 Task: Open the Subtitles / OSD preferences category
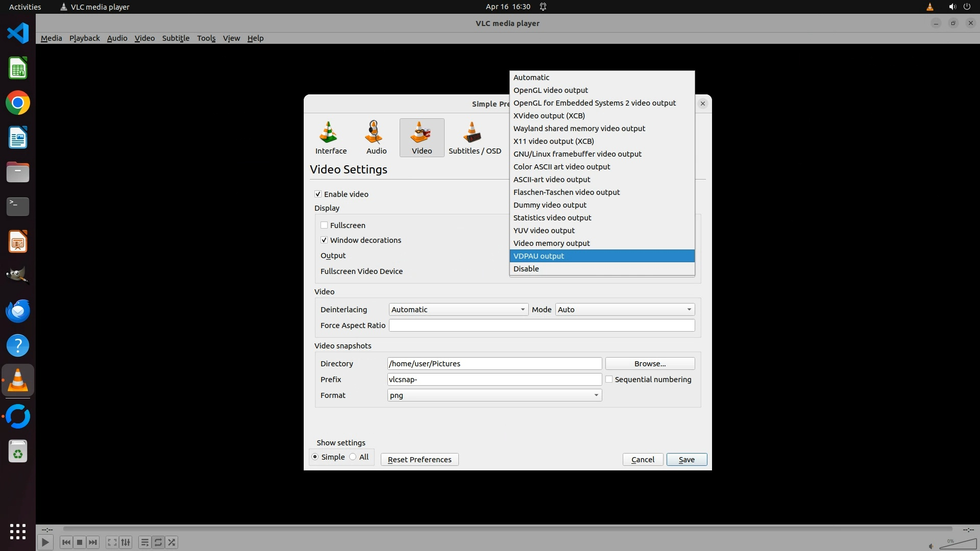point(474,138)
